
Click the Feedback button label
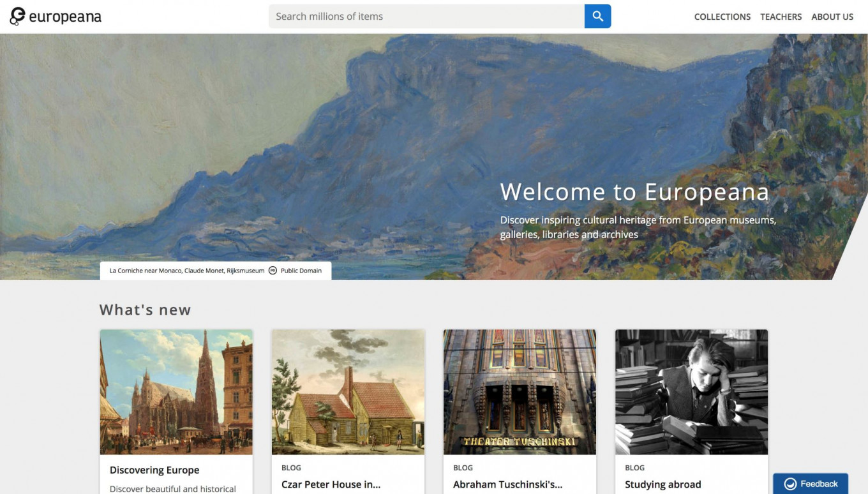pos(819,484)
